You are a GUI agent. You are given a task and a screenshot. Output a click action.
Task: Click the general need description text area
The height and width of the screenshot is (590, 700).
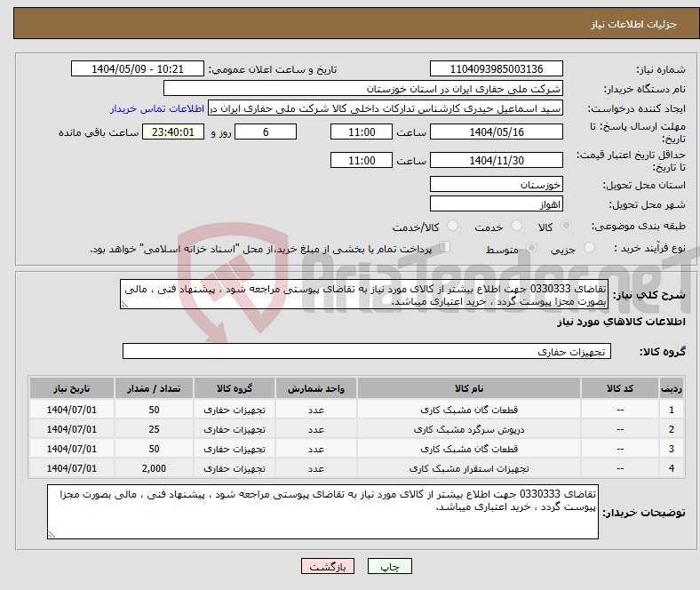[x=364, y=294]
